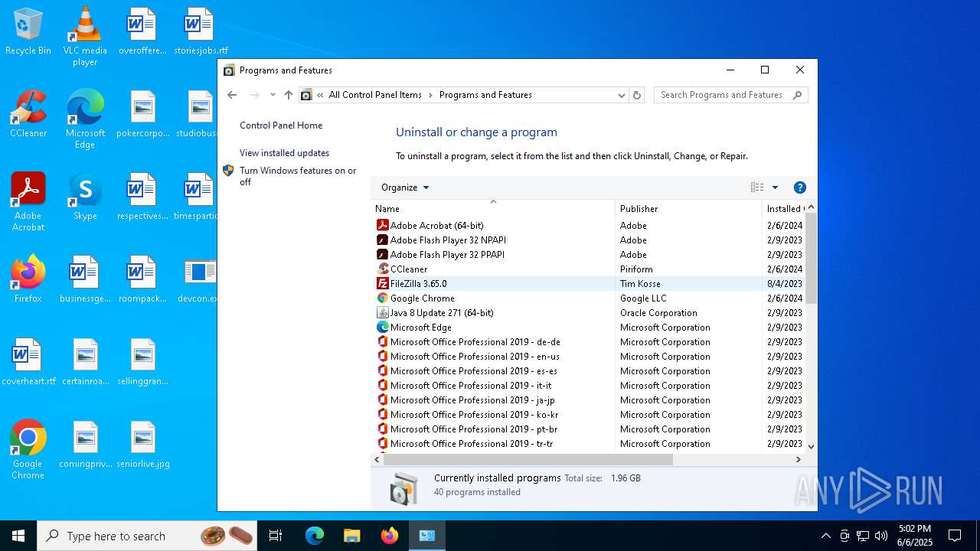980x551 pixels.
Task: Click the Windows Start button
Action: point(18,536)
